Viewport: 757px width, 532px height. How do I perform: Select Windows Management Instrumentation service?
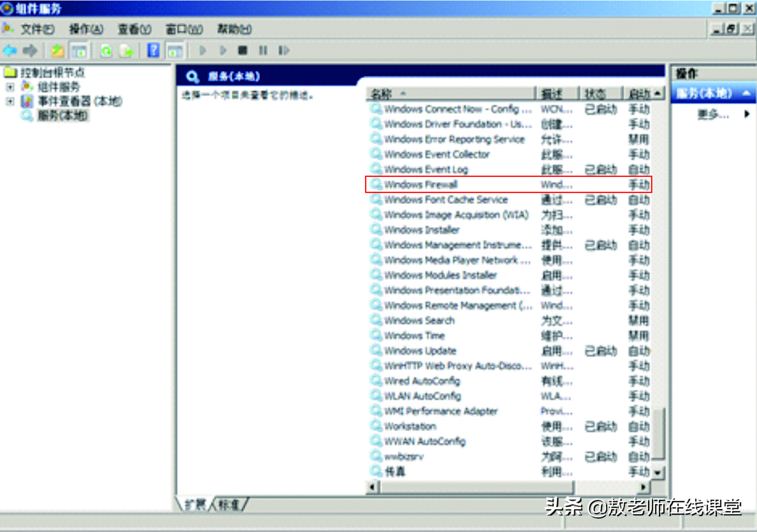click(508, 245)
